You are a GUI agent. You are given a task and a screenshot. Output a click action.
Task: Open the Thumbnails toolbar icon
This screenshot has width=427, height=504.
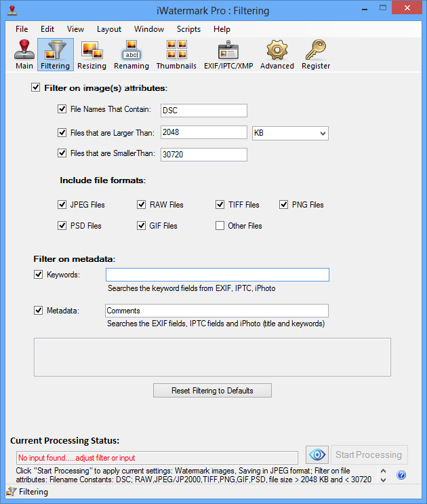(x=176, y=54)
